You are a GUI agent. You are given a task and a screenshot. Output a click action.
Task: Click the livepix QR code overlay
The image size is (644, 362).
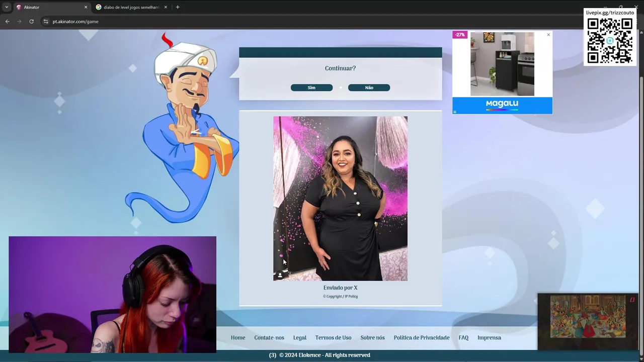click(x=610, y=41)
